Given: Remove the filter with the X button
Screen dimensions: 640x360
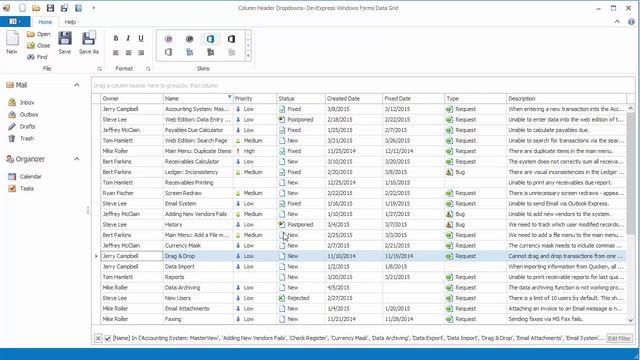Looking at the screenshot, I should tap(98, 338).
